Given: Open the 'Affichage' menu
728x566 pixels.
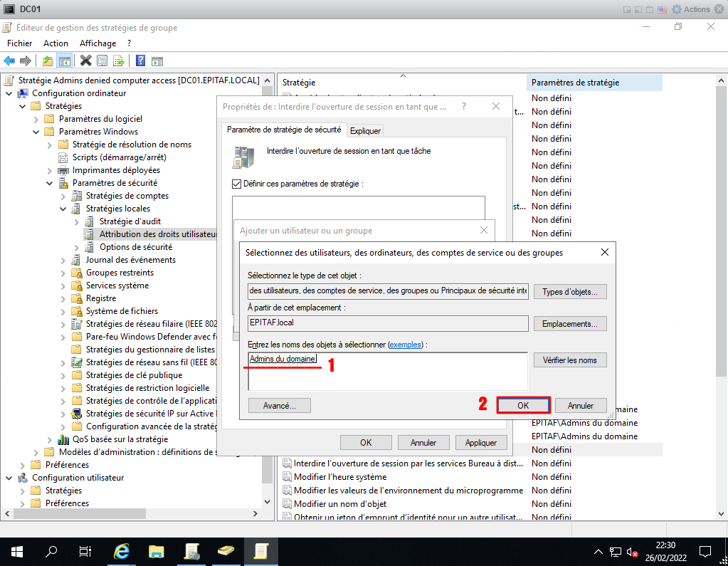Looking at the screenshot, I should click(x=97, y=43).
